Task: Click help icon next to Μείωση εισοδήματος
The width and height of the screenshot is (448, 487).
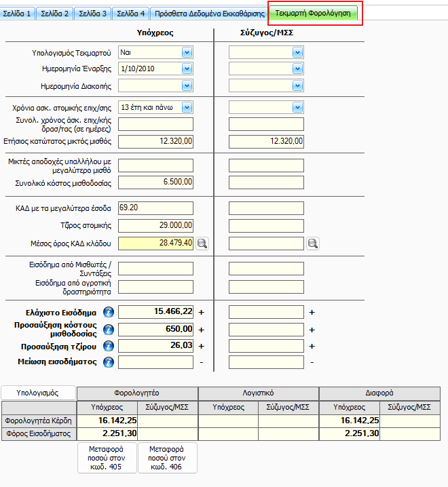Action: [108, 362]
